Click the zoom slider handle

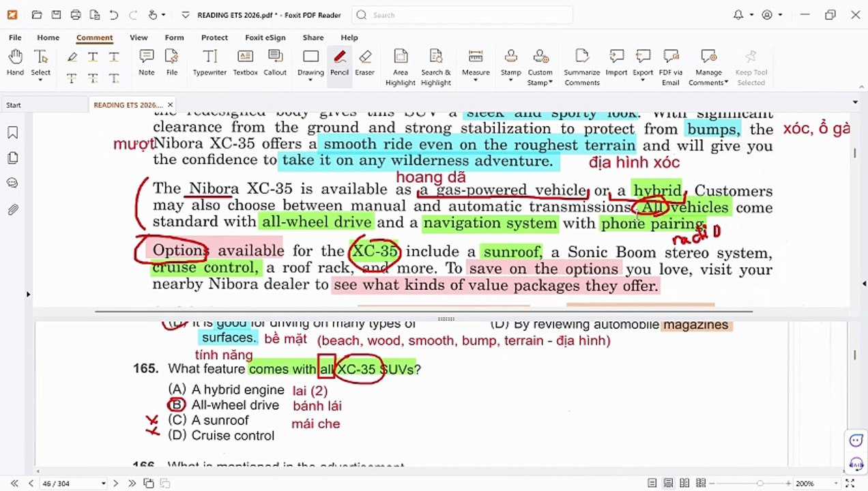pos(759,483)
